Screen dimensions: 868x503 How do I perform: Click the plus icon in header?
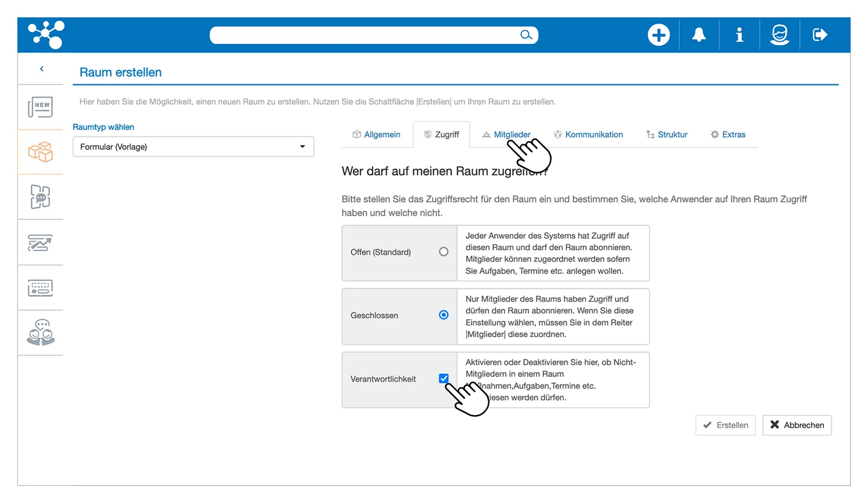pyautogui.click(x=658, y=35)
